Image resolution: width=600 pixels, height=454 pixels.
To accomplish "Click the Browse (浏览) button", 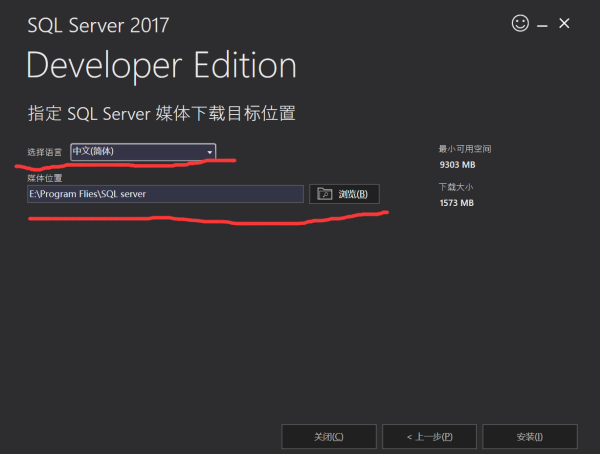I will pyautogui.click(x=344, y=194).
